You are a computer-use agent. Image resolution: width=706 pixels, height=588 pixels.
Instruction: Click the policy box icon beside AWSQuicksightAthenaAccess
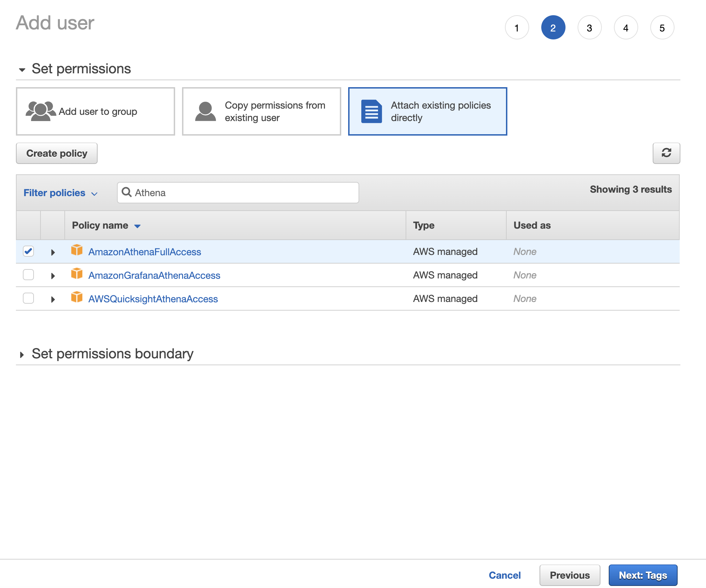76,297
